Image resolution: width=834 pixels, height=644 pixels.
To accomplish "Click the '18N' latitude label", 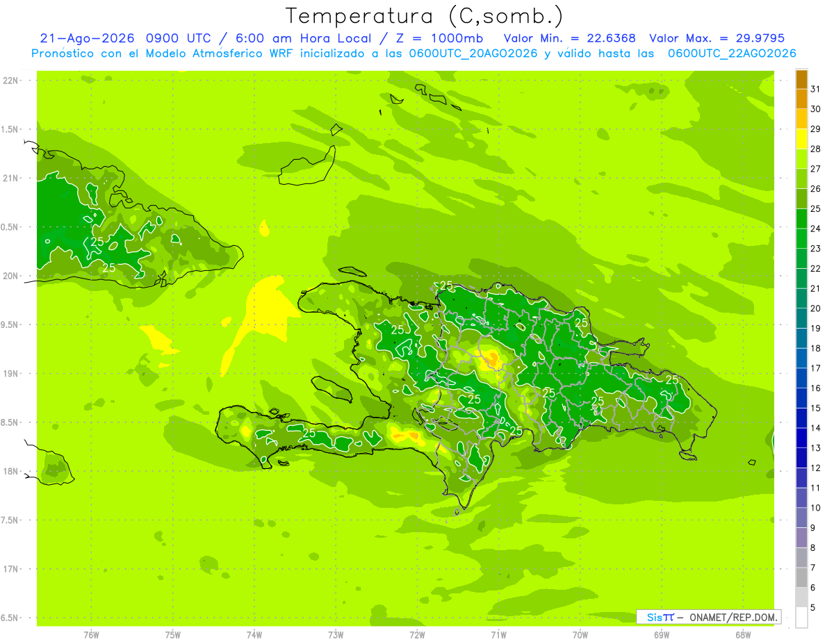I will coord(10,472).
